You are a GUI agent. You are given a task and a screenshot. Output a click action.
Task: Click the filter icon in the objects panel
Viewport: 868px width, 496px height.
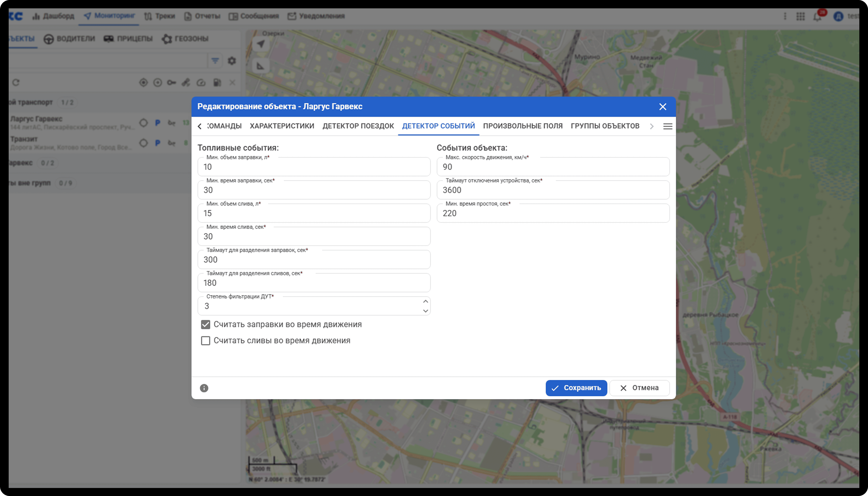pyautogui.click(x=215, y=61)
